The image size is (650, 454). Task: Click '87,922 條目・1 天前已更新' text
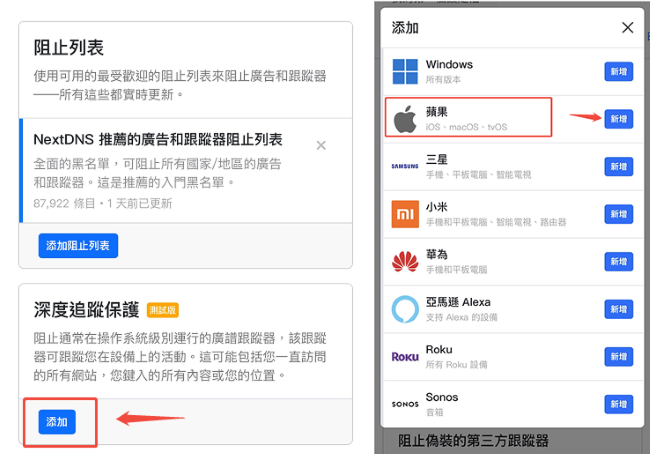102,203
